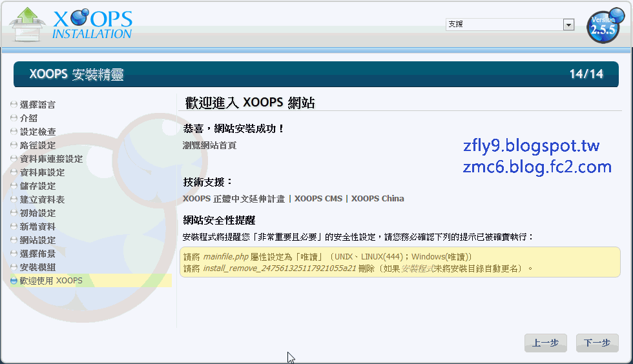Open the 資料庫連接設定 step
The width and height of the screenshot is (633, 364).
click(x=51, y=159)
